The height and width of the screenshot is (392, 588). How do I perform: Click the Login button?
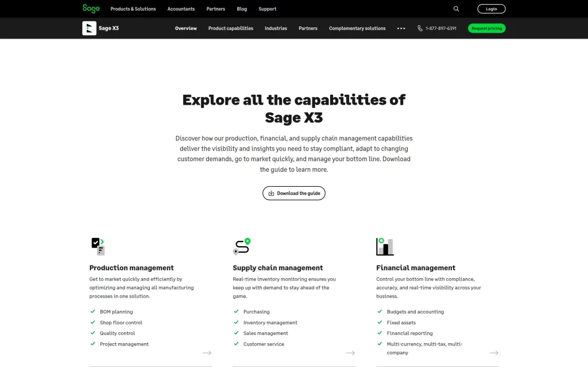492,9
